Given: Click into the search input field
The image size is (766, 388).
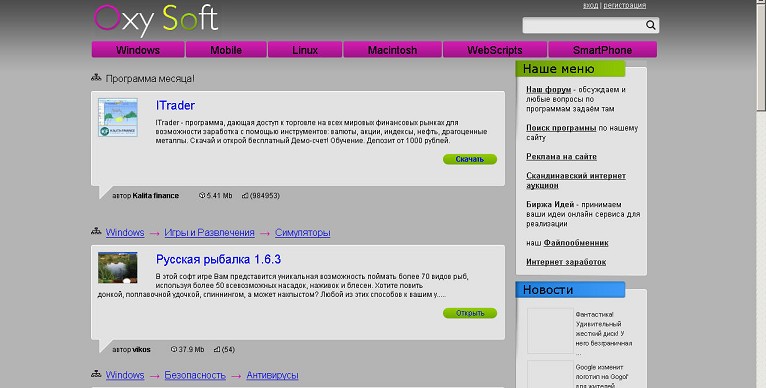Looking at the screenshot, I should click(584, 25).
